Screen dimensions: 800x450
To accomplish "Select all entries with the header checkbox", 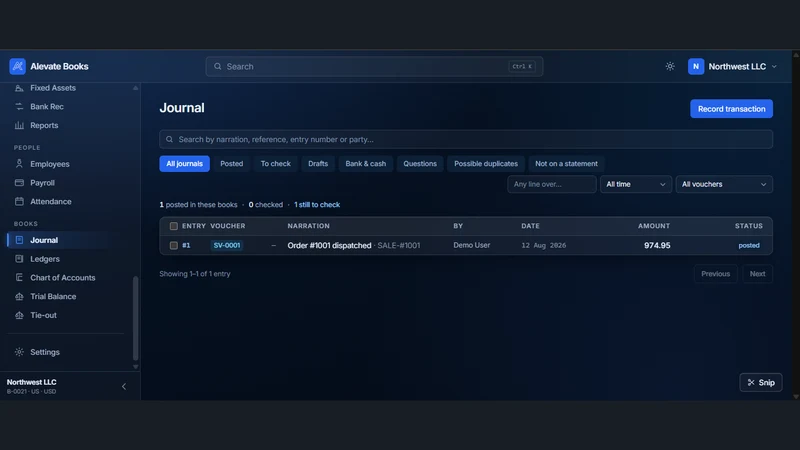I will point(173,226).
